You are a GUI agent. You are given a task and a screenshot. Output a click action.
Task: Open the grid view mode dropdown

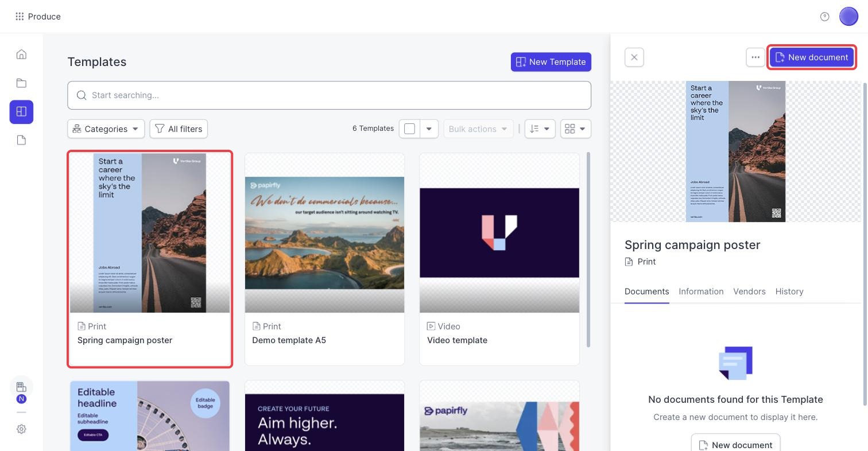tap(576, 129)
